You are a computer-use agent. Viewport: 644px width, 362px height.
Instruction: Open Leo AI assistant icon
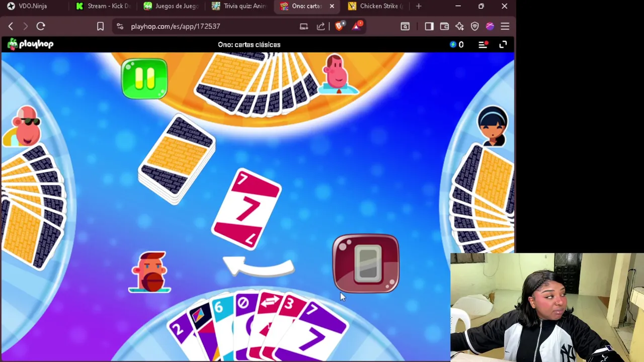coord(459,26)
